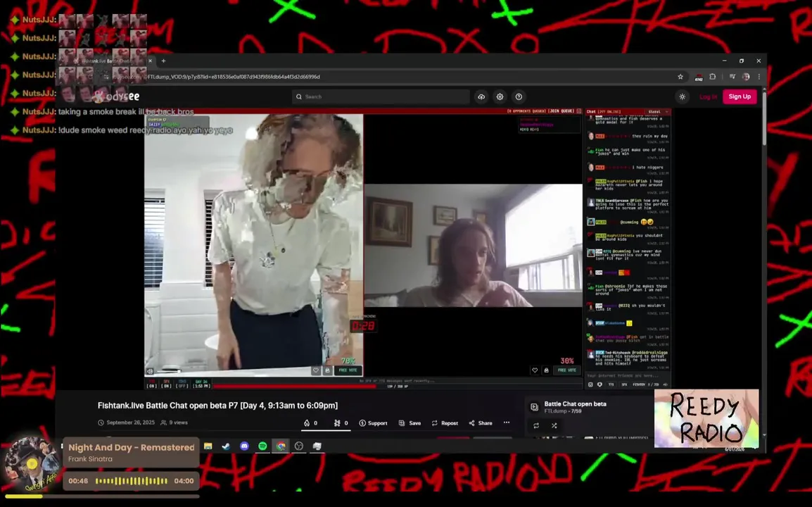Open Steam from the taskbar

(226, 446)
